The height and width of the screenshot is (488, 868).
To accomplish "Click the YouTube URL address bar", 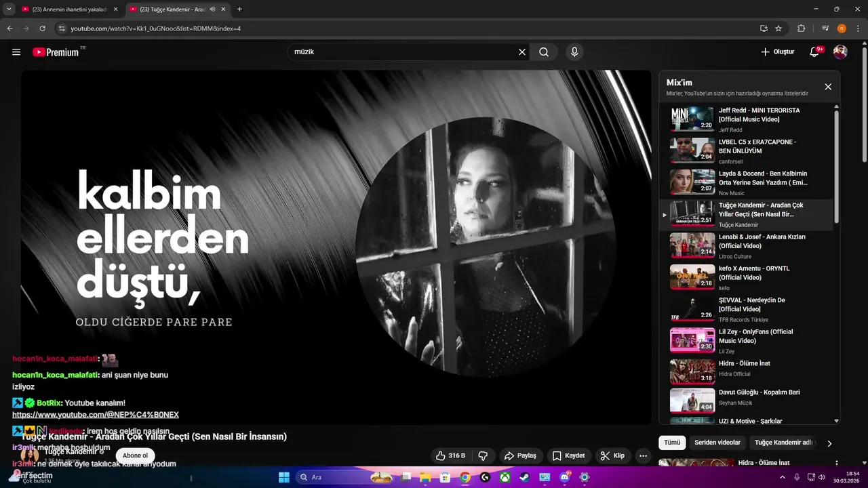I will [407, 28].
